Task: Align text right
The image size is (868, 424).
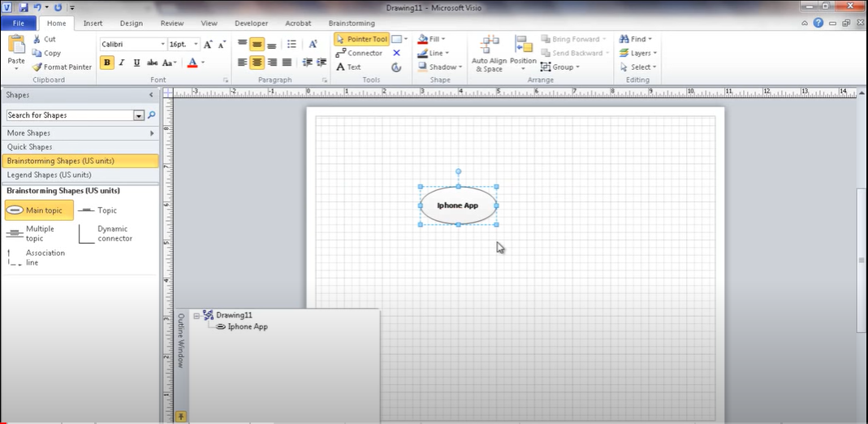Action: [x=272, y=63]
